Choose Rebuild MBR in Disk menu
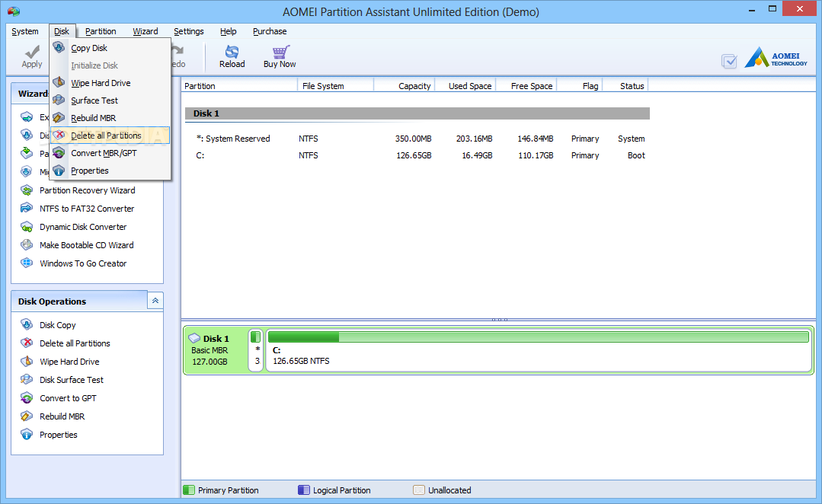This screenshot has width=822, height=504. click(110, 118)
